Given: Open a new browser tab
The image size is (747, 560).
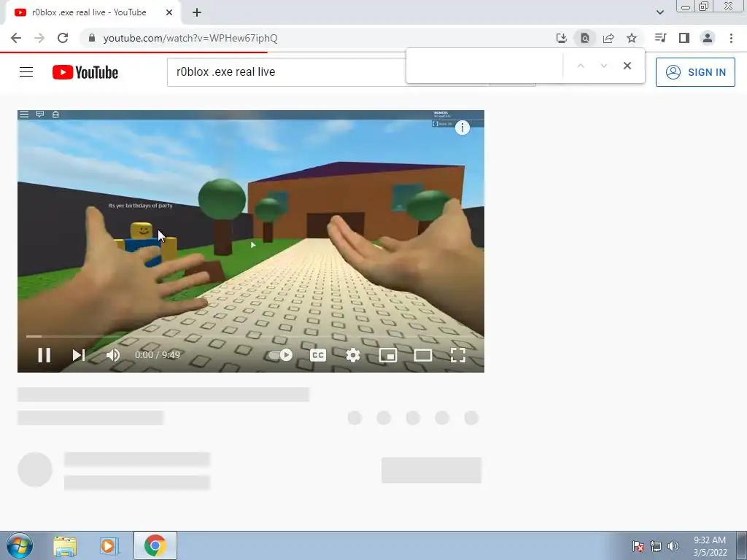Looking at the screenshot, I should [x=197, y=12].
